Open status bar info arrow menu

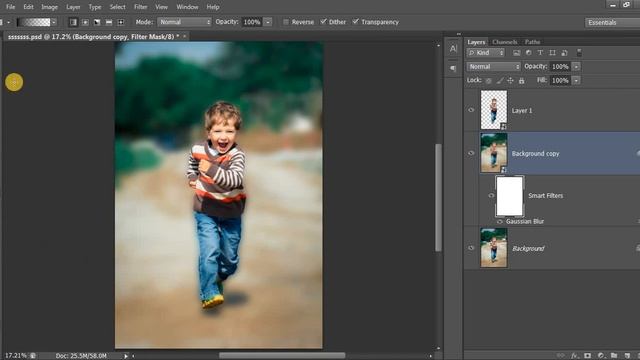point(126,356)
